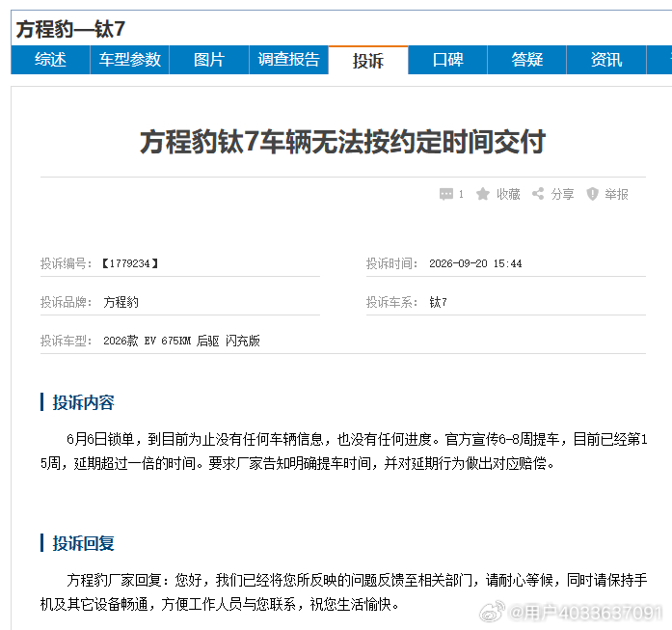The image size is (672, 630).
Task: Click model value 2026款 EV 675KM 后驱 闪充版
Action: click(181, 341)
